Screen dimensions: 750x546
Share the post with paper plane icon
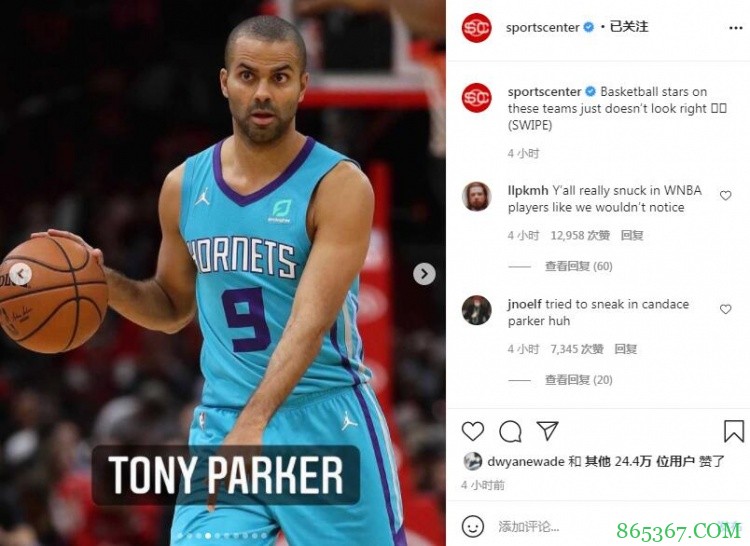(547, 431)
